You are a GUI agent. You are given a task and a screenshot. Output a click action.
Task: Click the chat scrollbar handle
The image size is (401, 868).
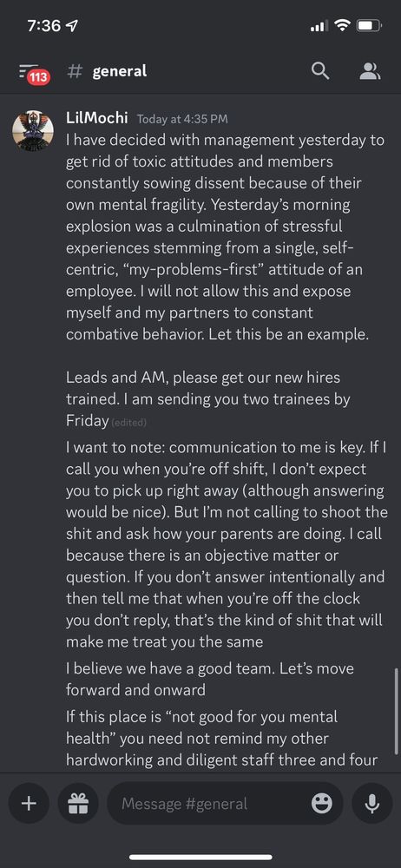(396, 711)
